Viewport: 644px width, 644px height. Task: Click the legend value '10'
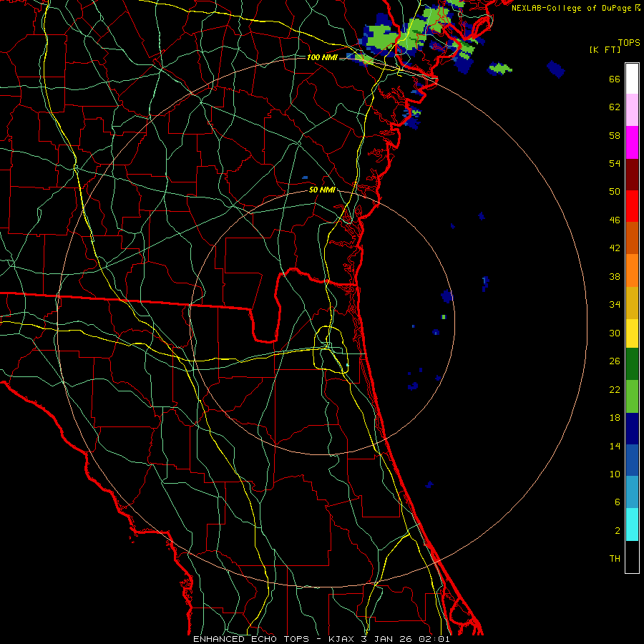pyautogui.click(x=615, y=474)
